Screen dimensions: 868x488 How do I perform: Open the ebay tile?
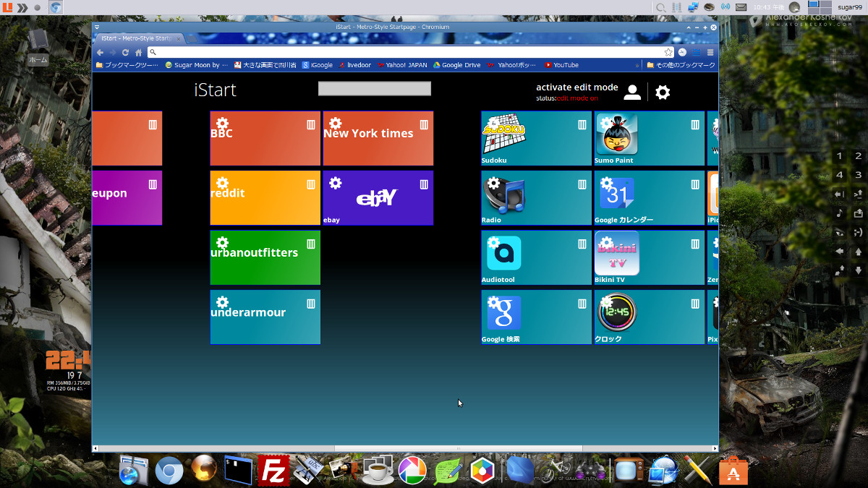click(x=378, y=198)
